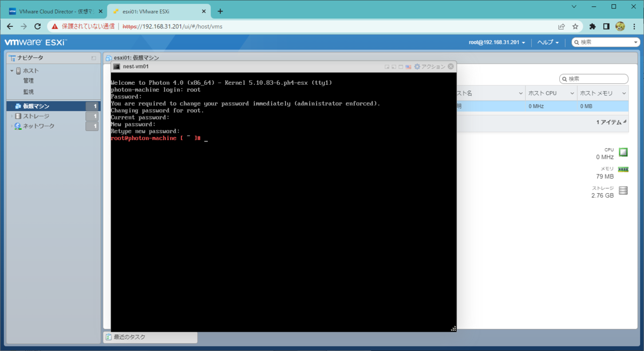Screen dimensions: 644x351
Task: Reload the browser page
Action: click(x=38, y=26)
